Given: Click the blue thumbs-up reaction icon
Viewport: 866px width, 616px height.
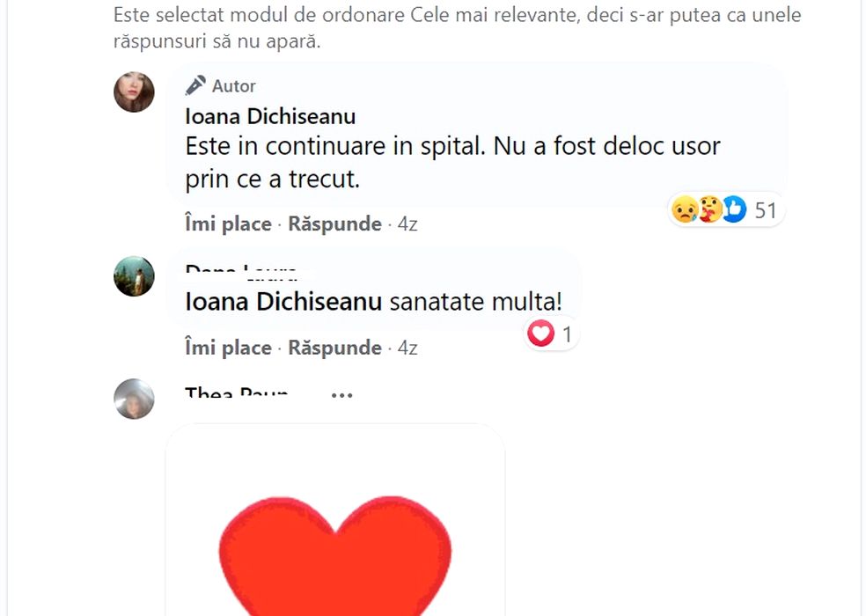Looking at the screenshot, I should pos(734,209).
